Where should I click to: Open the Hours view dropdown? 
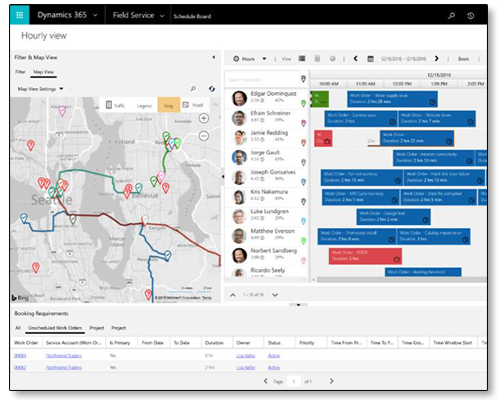[x=250, y=59]
